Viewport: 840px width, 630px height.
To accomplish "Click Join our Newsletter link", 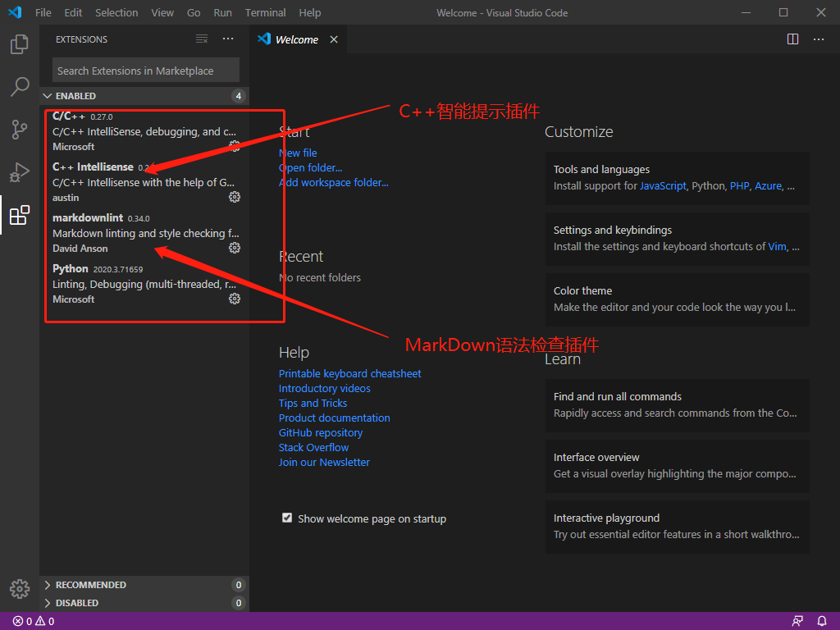I will (x=324, y=463).
